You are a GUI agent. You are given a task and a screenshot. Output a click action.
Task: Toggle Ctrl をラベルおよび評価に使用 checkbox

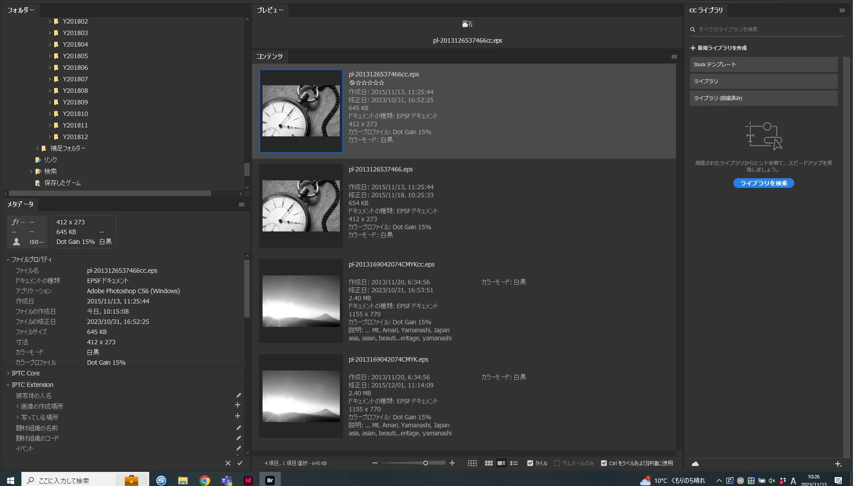604,463
